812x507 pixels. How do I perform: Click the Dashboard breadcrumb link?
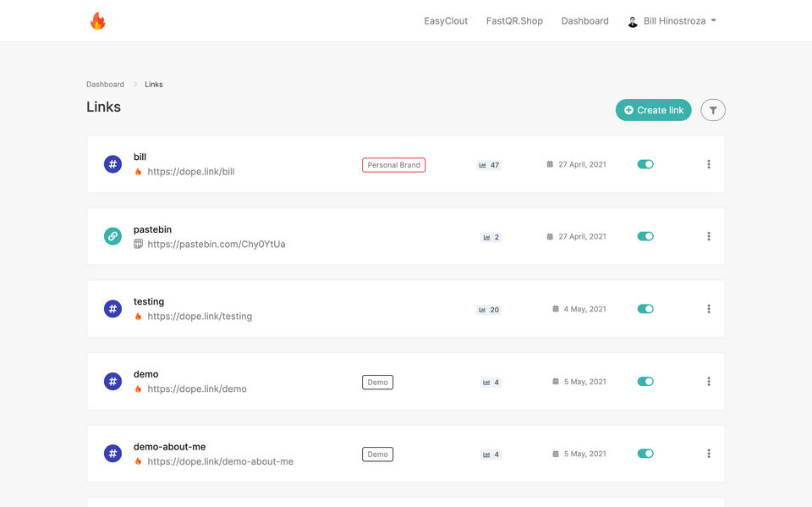point(105,84)
